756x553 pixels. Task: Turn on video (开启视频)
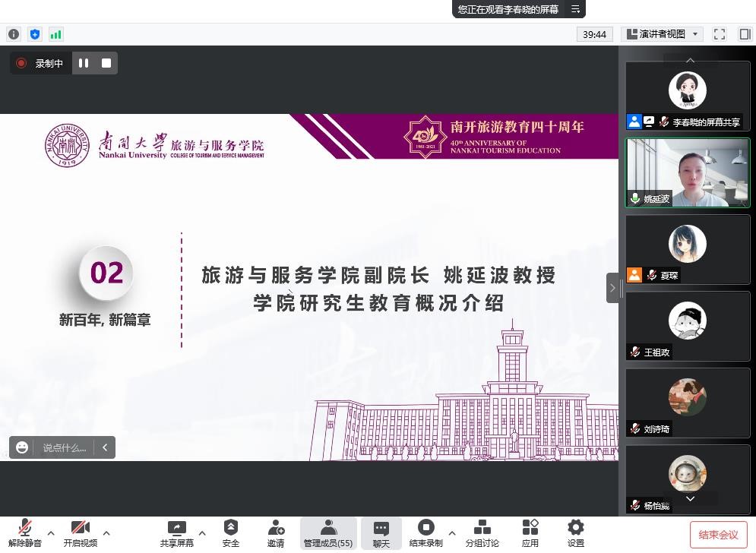coord(80,532)
